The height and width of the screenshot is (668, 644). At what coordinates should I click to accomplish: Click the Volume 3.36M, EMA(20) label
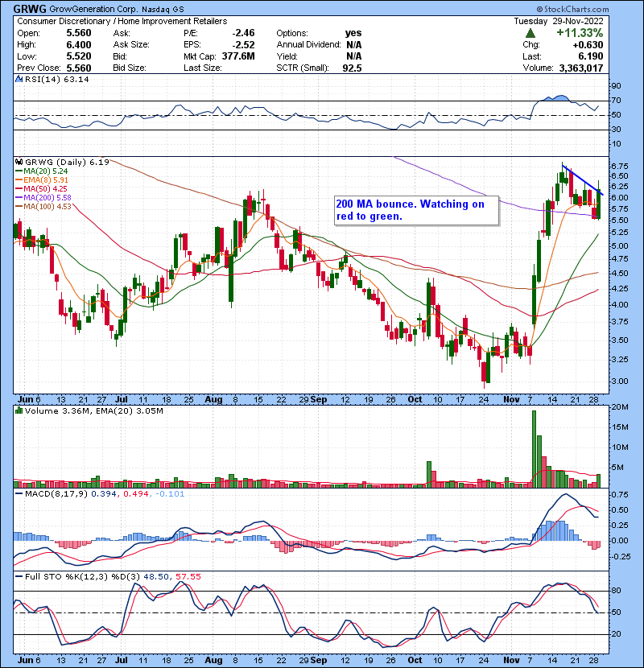click(x=93, y=410)
